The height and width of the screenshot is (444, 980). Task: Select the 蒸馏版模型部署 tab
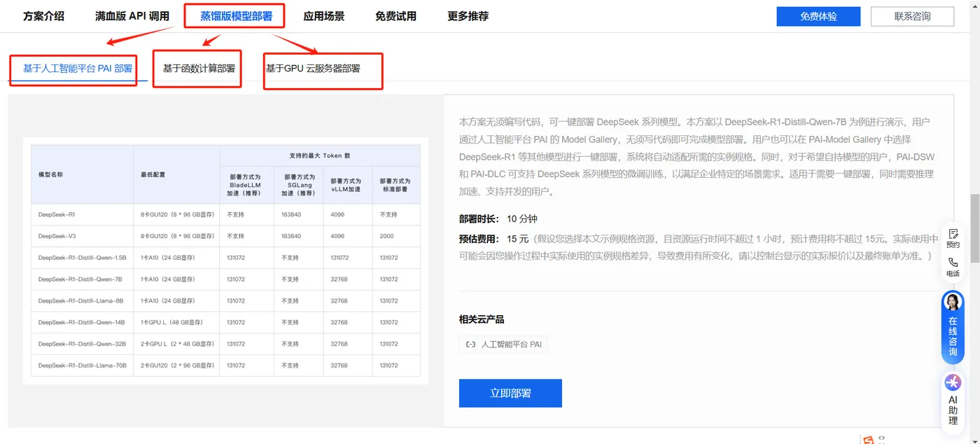tap(236, 15)
